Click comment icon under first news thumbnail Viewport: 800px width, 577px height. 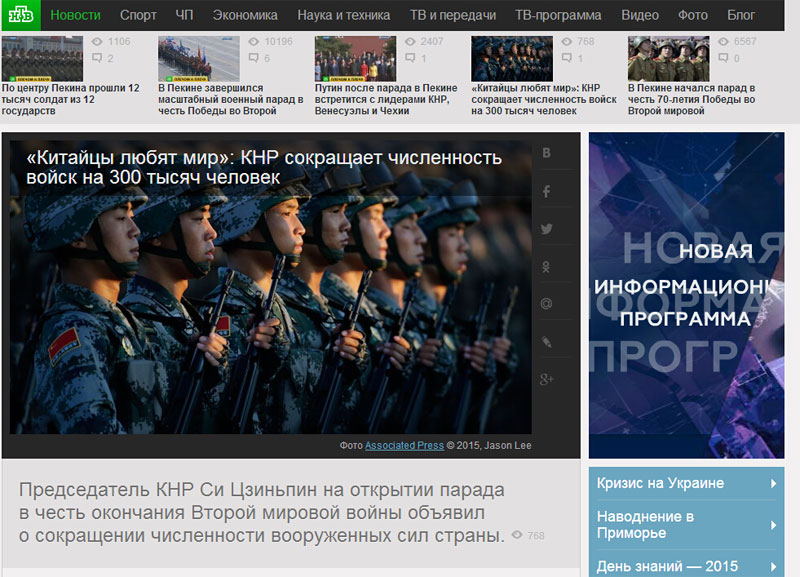point(96,59)
